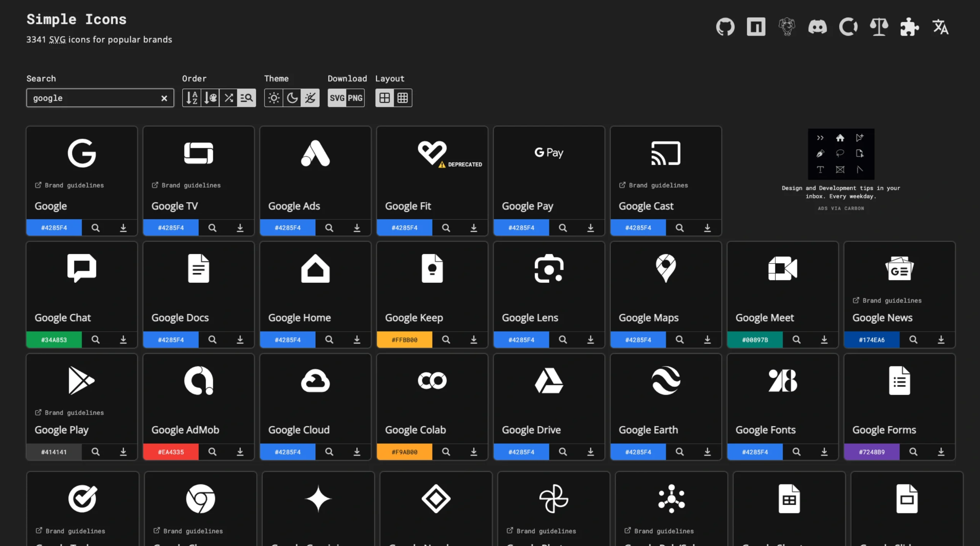
Task: Click the Google Gemini sparkle logo preview
Action: pyautogui.click(x=318, y=499)
